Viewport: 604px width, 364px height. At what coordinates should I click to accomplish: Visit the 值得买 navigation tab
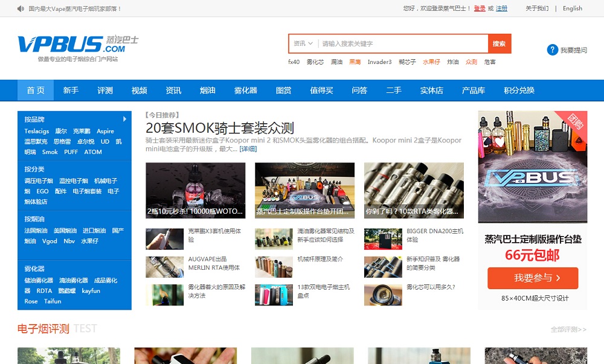pos(322,91)
